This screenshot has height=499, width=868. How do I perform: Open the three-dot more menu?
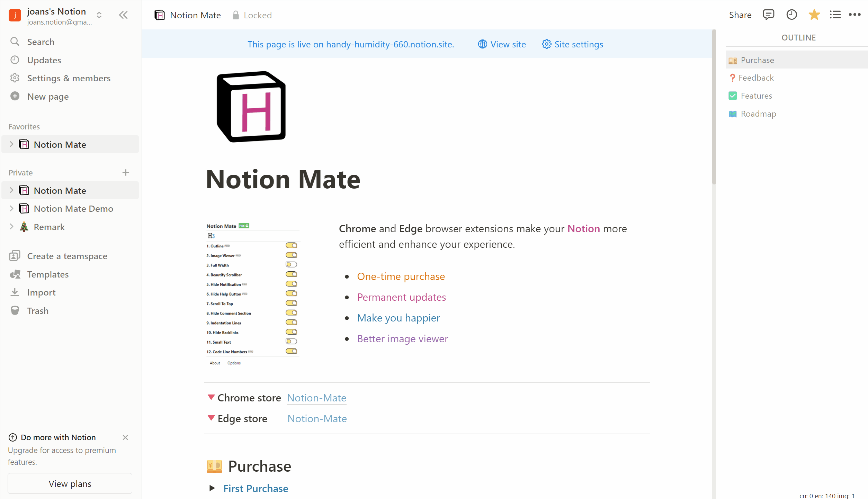854,15
